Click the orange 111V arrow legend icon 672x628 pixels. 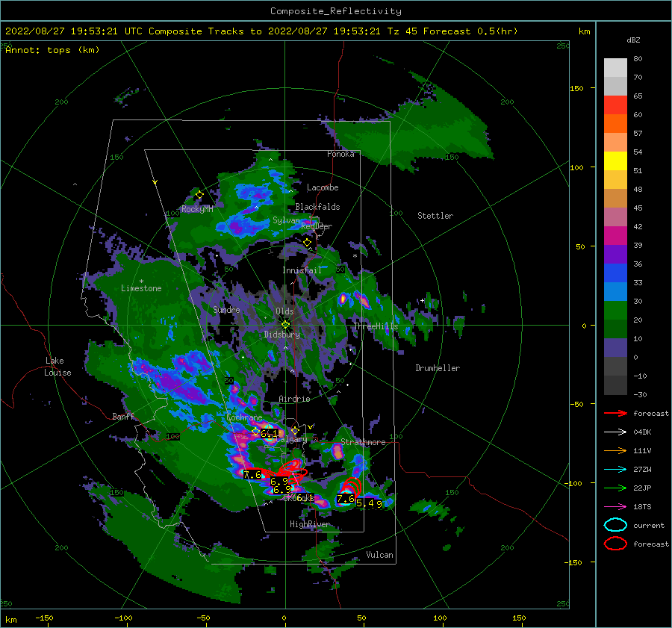615,450
